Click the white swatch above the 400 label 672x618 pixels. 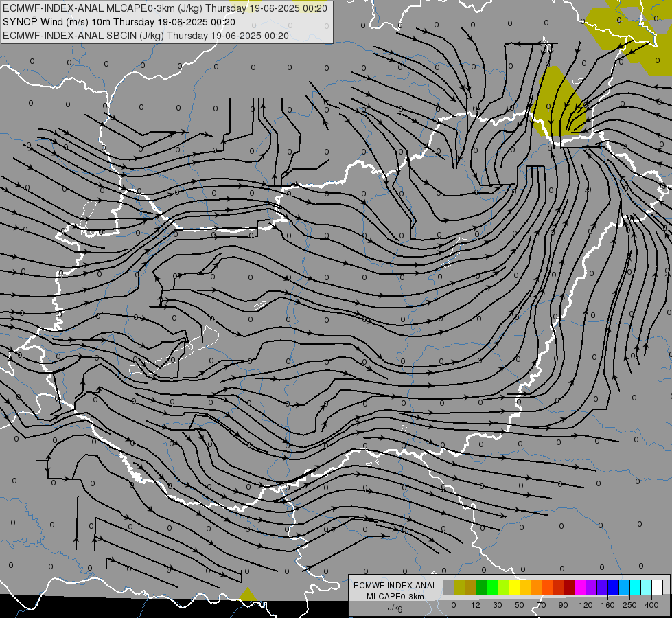(657, 588)
